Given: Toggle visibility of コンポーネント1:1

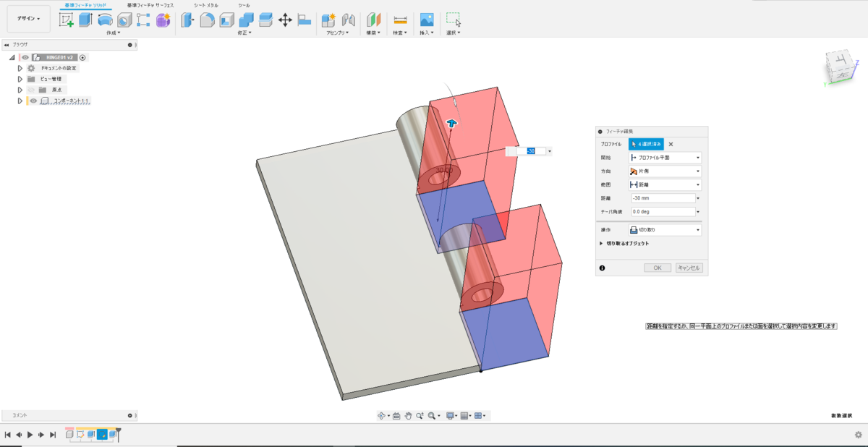Looking at the screenshot, I should [x=33, y=101].
